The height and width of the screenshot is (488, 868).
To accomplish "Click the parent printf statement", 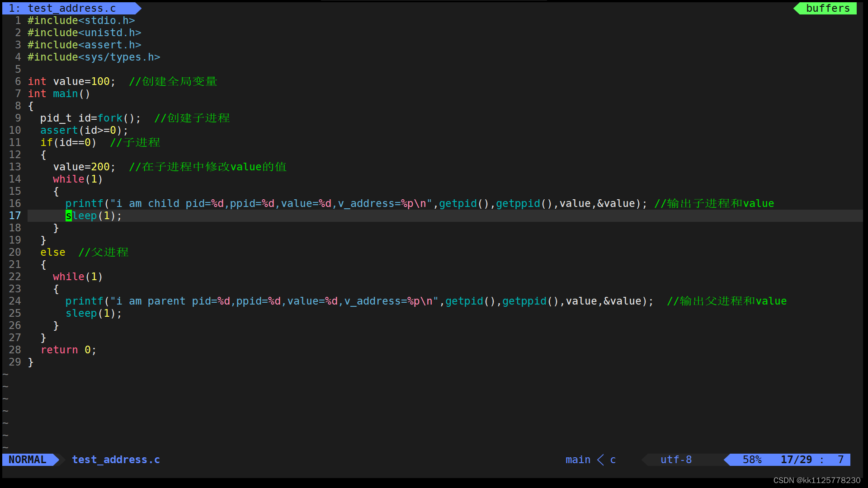I will (359, 301).
